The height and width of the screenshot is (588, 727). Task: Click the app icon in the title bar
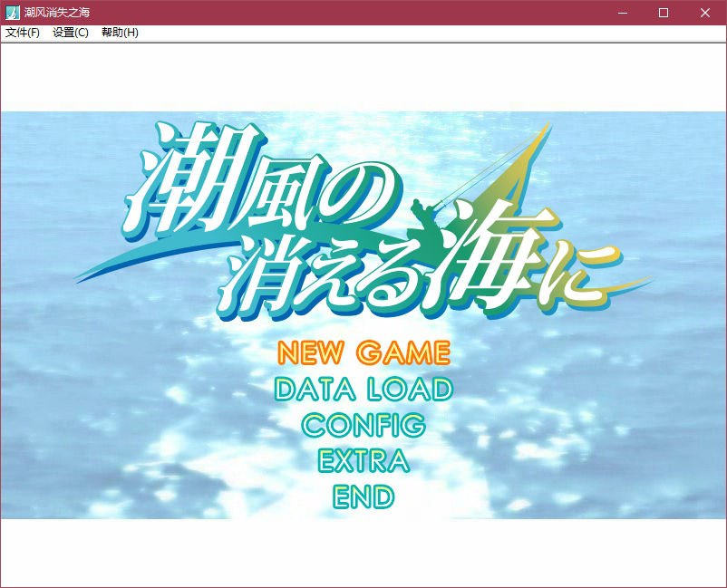click(13, 13)
